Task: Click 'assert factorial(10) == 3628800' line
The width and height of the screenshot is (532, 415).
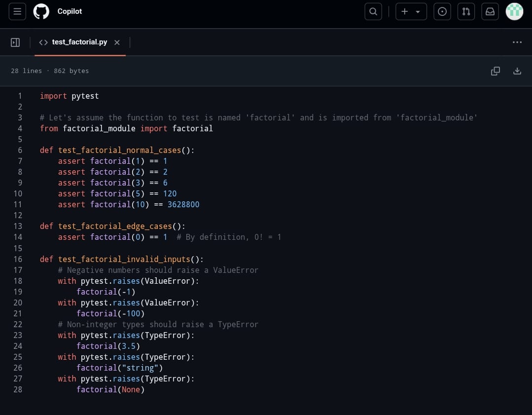Action: point(129,204)
